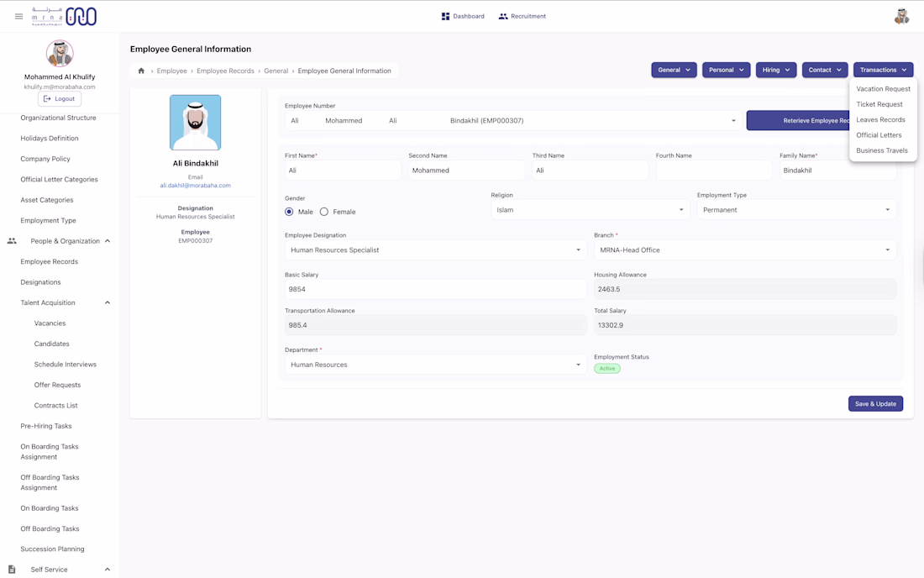Open Offer Requests in sidebar
924x578 pixels.
click(58, 386)
